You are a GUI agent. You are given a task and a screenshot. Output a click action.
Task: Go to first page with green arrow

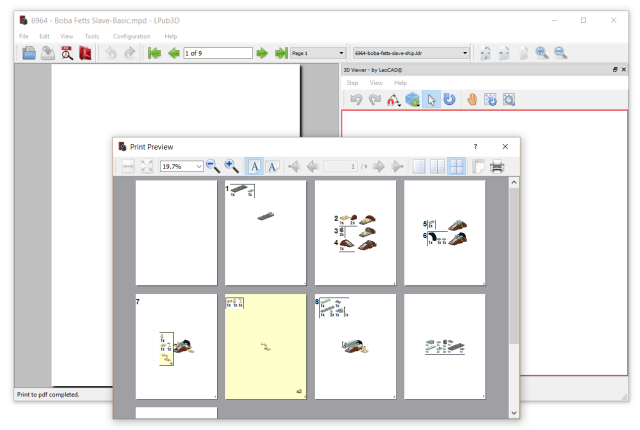point(155,53)
